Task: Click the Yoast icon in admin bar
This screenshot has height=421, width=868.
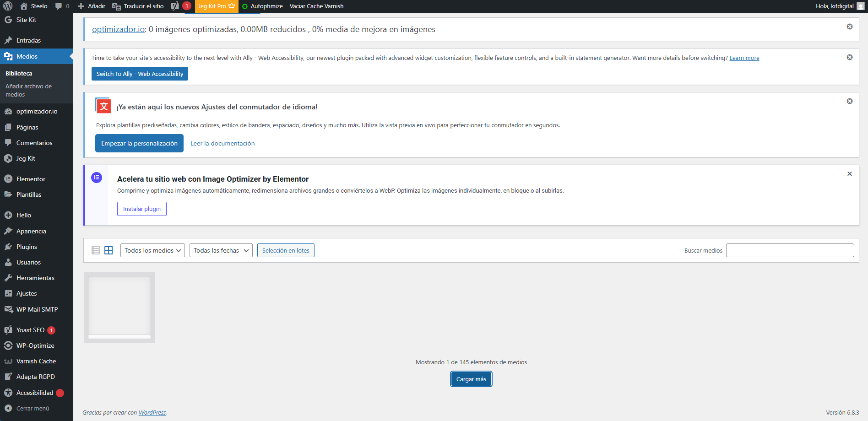Action: tap(175, 6)
